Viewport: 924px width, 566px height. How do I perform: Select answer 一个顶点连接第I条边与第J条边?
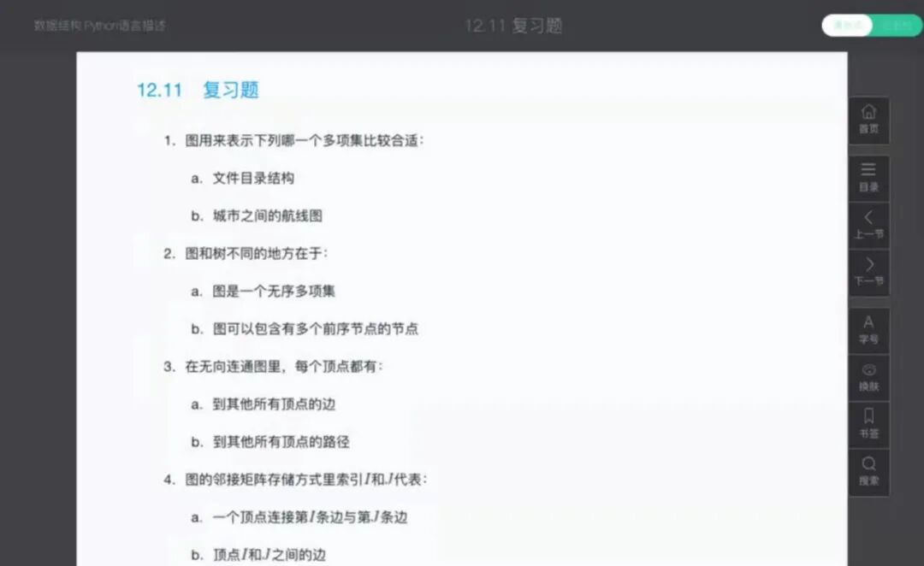(299, 518)
